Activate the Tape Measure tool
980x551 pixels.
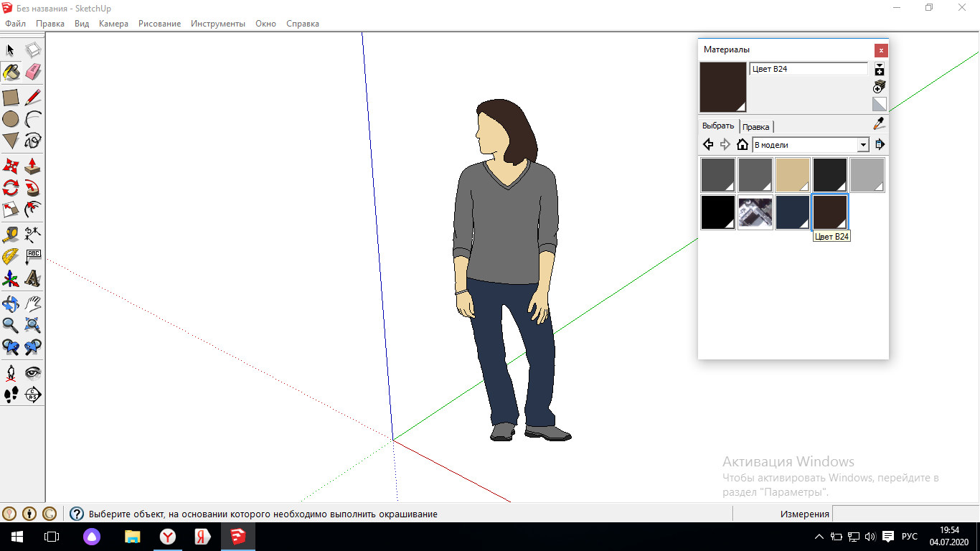(x=11, y=234)
